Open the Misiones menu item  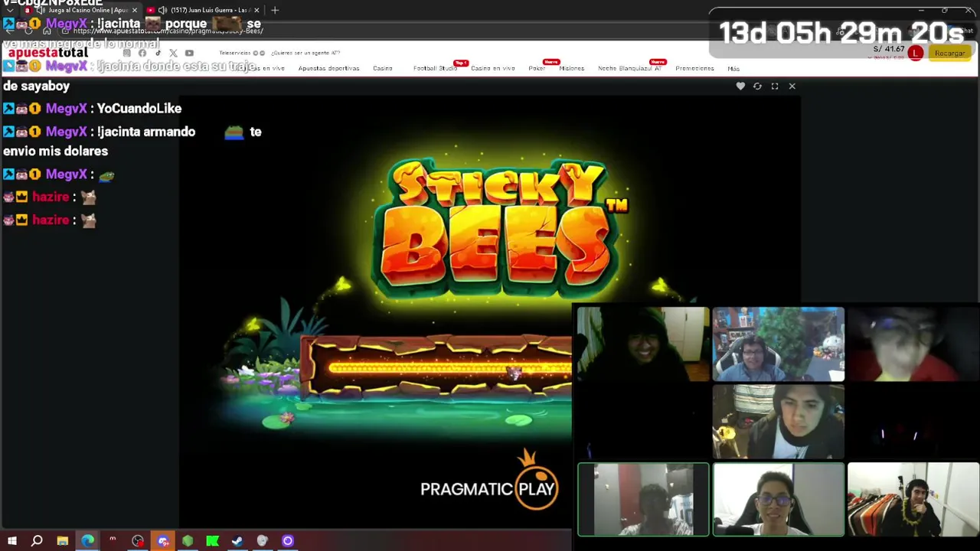tap(571, 68)
